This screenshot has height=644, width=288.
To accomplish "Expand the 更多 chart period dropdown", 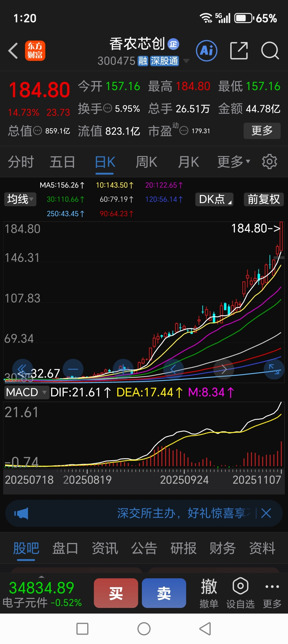I will (x=234, y=162).
